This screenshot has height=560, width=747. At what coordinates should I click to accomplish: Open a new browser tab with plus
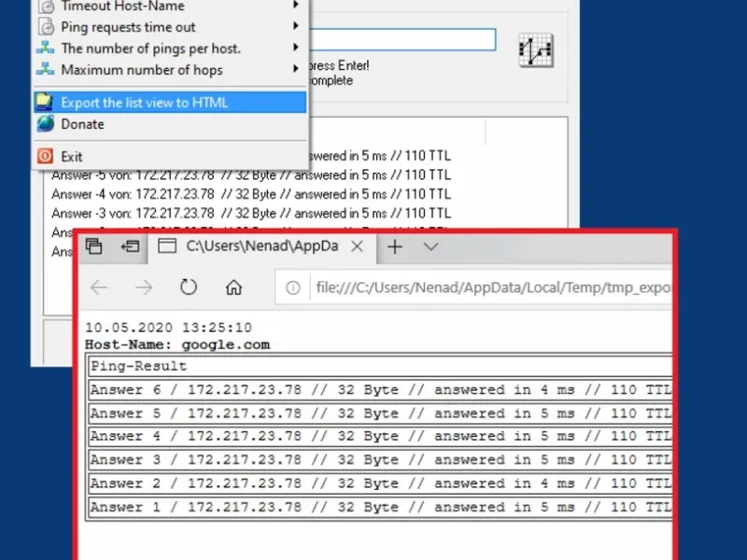[x=394, y=246]
